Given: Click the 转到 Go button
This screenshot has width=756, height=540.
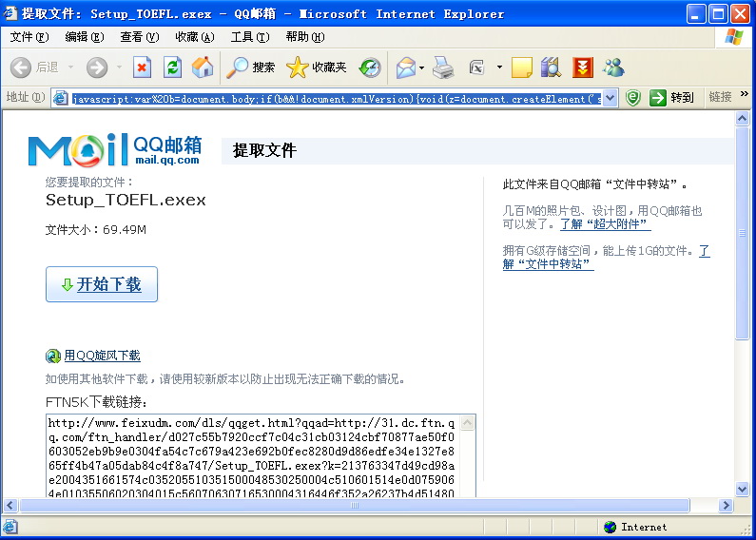Looking at the screenshot, I should (672, 98).
